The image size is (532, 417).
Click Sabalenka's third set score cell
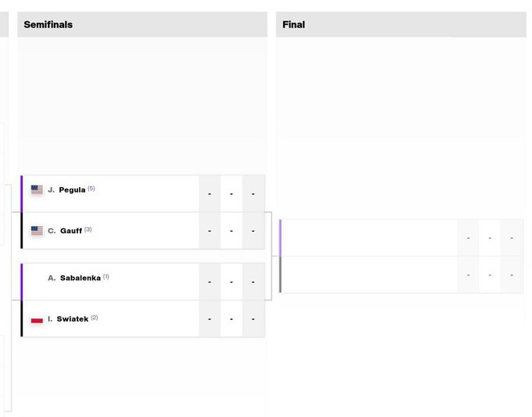tap(253, 282)
